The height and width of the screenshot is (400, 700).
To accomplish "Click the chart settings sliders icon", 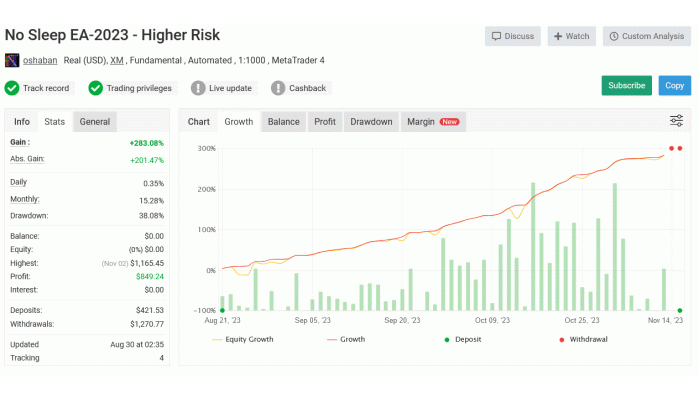I will (677, 121).
